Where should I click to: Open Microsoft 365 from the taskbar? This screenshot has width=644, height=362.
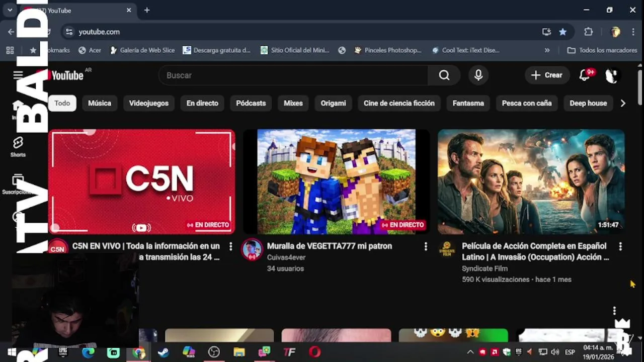click(x=189, y=352)
